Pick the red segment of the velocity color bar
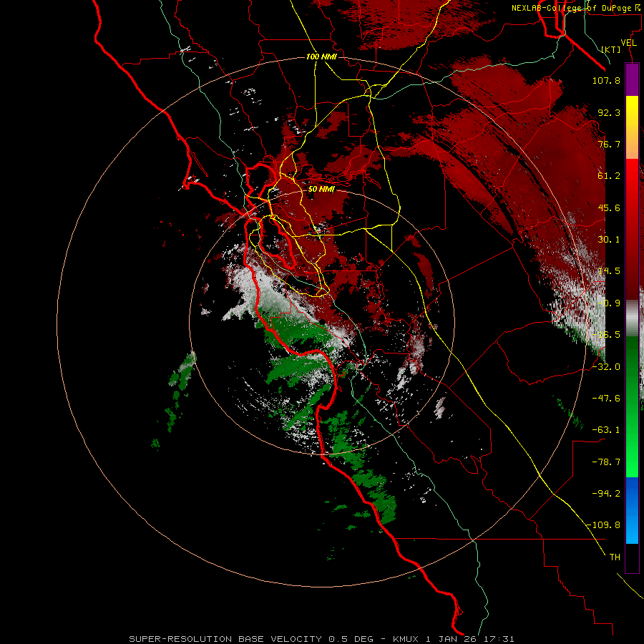Image resolution: width=644 pixels, height=644 pixels. 632,229
